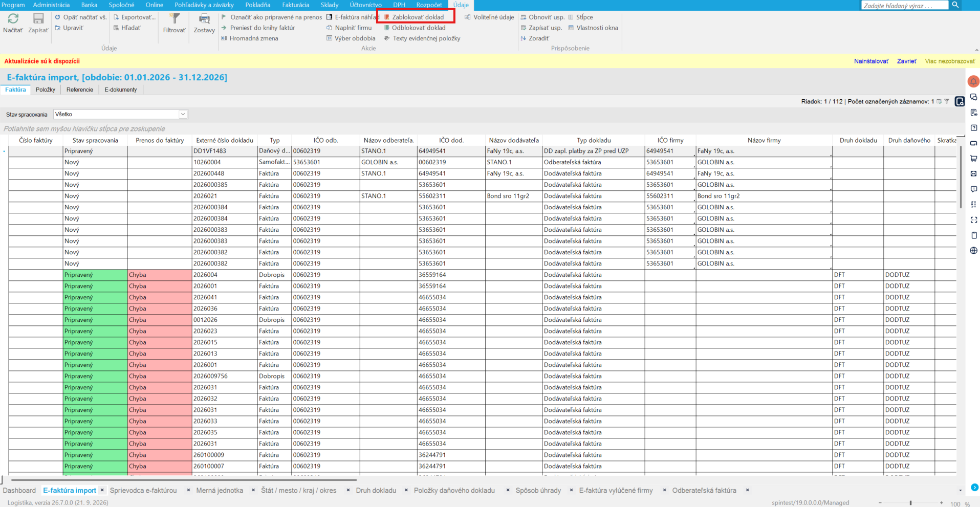
Task: Click Opäť načítať vš. in the ribbon
Action: point(81,17)
